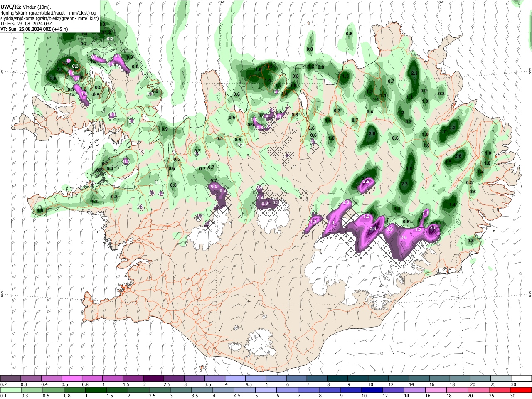The height and width of the screenshot is (399, 532).
Task: Click the dark blue 10 swatch in lower legend
Action: [372, 390]
